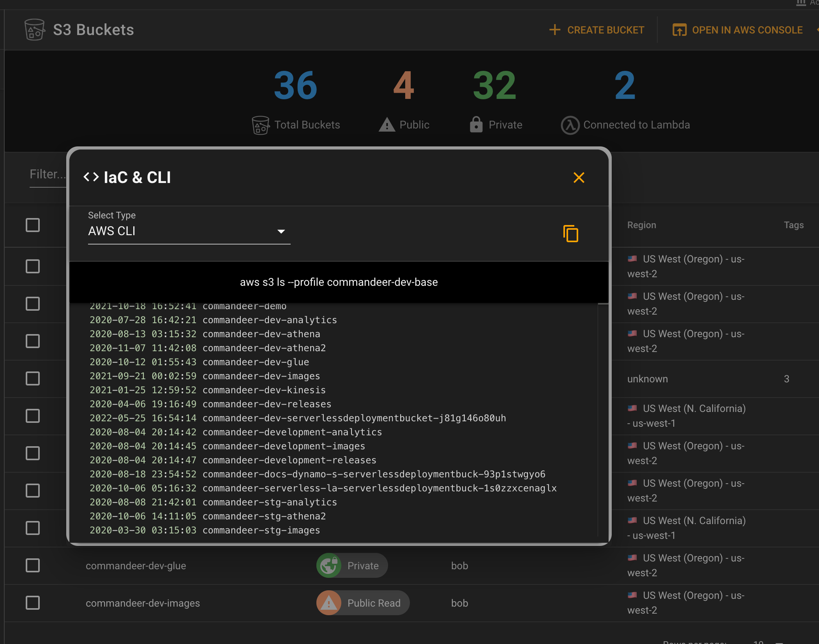Click the Private globe icon for commandeer-dev-glue
This screenshot has width=819, height=644.
point(329,565)
